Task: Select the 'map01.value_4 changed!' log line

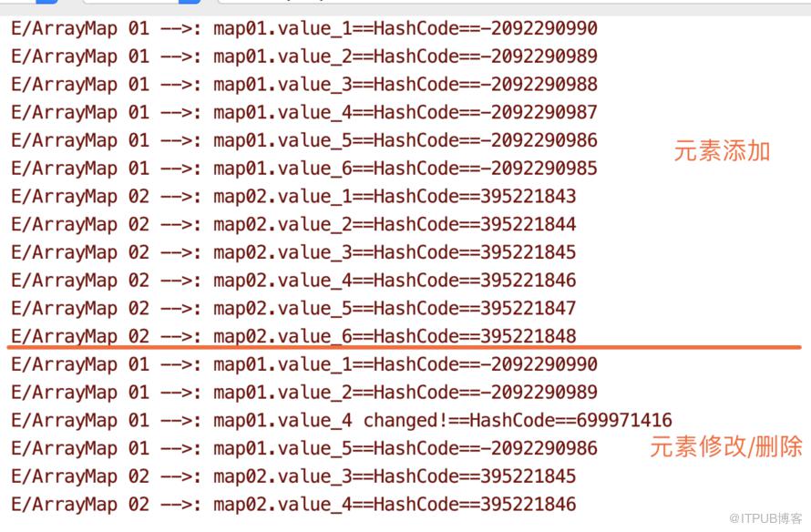Action: [342, 420]
